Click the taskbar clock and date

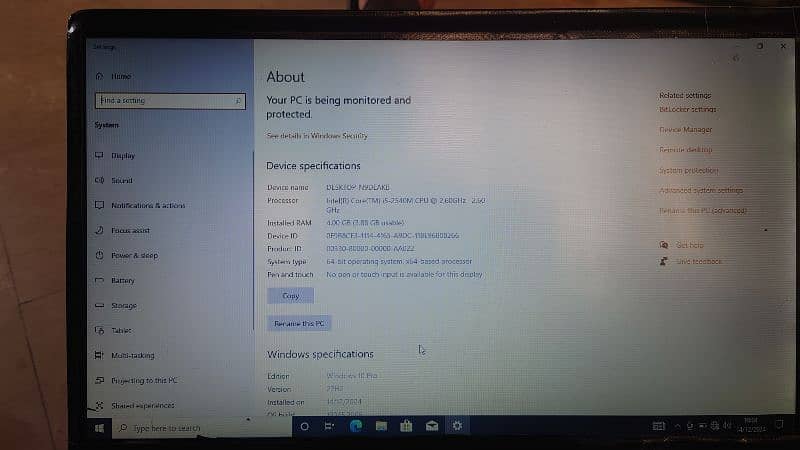click(751, 425)
